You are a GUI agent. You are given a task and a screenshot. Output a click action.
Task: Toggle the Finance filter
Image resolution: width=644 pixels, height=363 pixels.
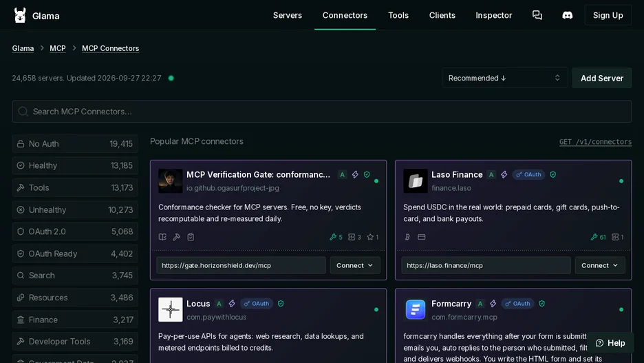[75, 320]
